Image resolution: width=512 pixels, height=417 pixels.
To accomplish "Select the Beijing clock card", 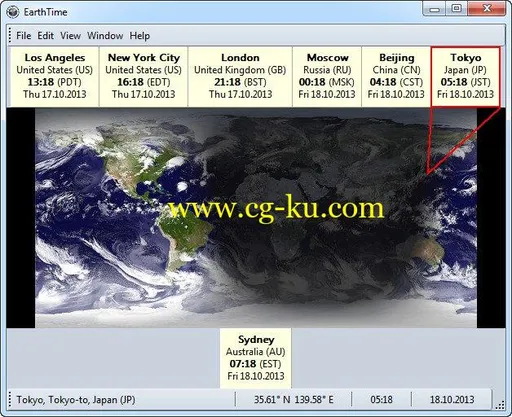I will [x=396, y=77].
